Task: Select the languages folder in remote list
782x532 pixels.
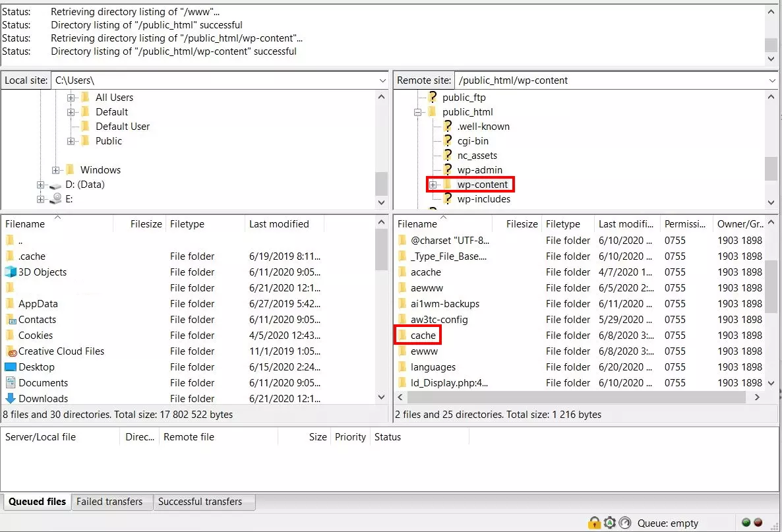Action: (x=433, y=367)
